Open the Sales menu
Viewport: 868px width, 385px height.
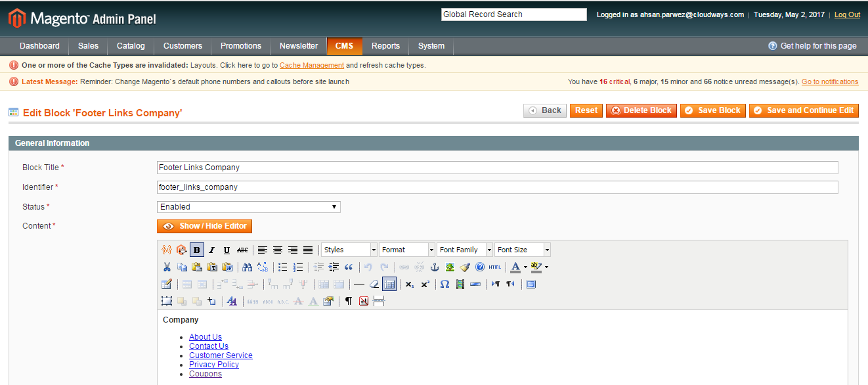click(x=88, y=46)
